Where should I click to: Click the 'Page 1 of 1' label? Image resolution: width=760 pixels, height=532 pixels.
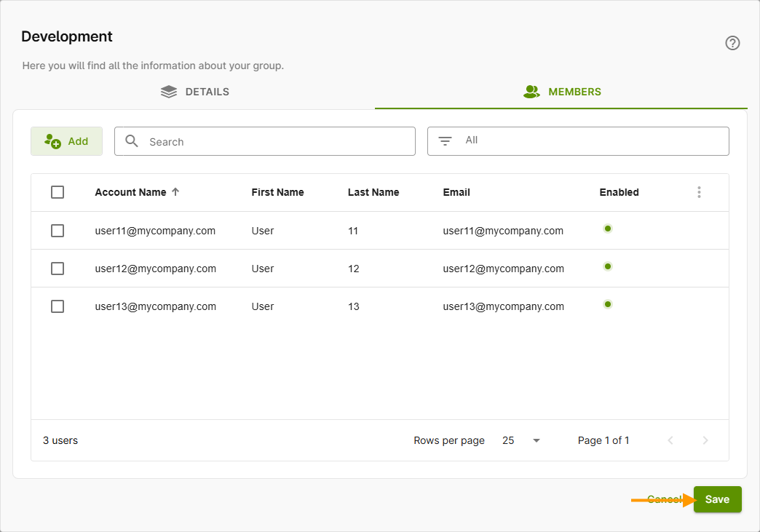pyautogui.click(x=603, y=440)
